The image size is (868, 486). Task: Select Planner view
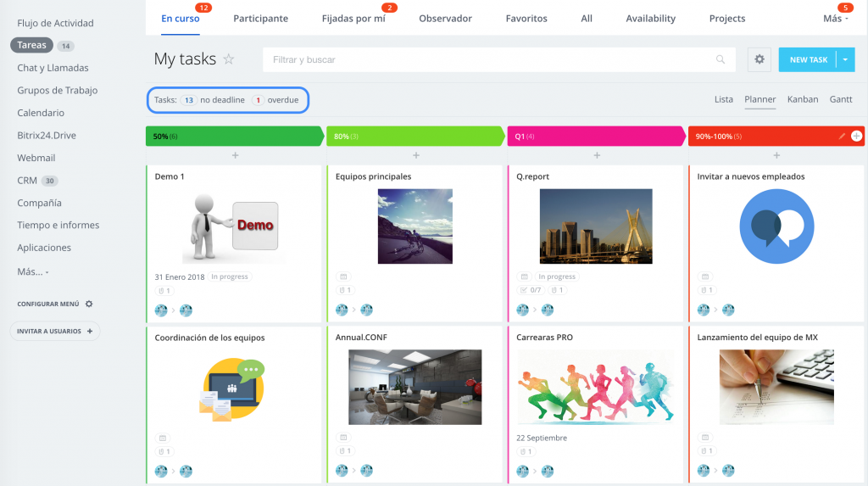(x=760, y=99)
